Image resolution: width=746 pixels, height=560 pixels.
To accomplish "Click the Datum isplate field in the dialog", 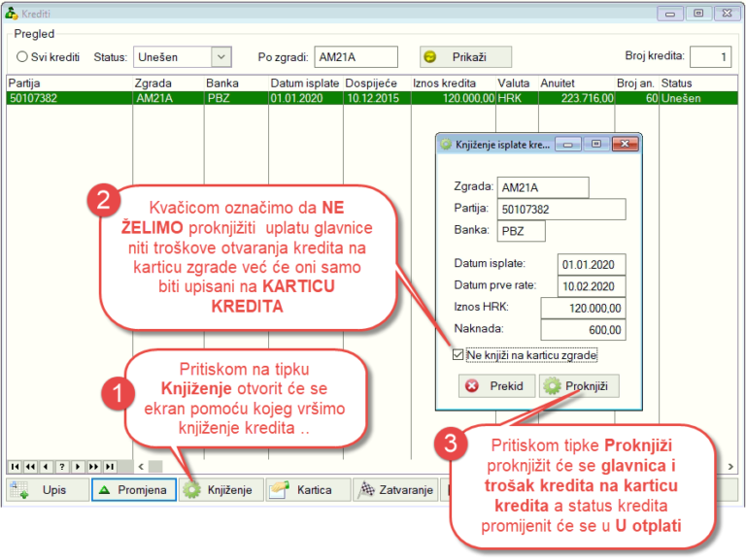I will click(592, 264).
